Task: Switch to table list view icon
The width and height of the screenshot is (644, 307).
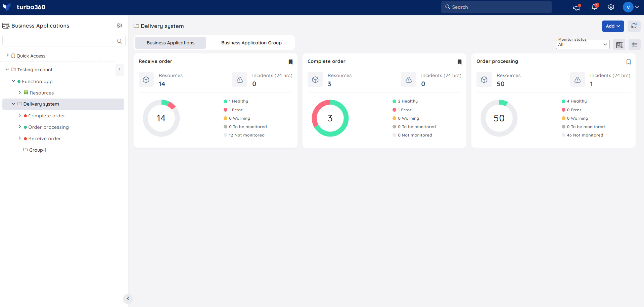Action: pos(635,44)
